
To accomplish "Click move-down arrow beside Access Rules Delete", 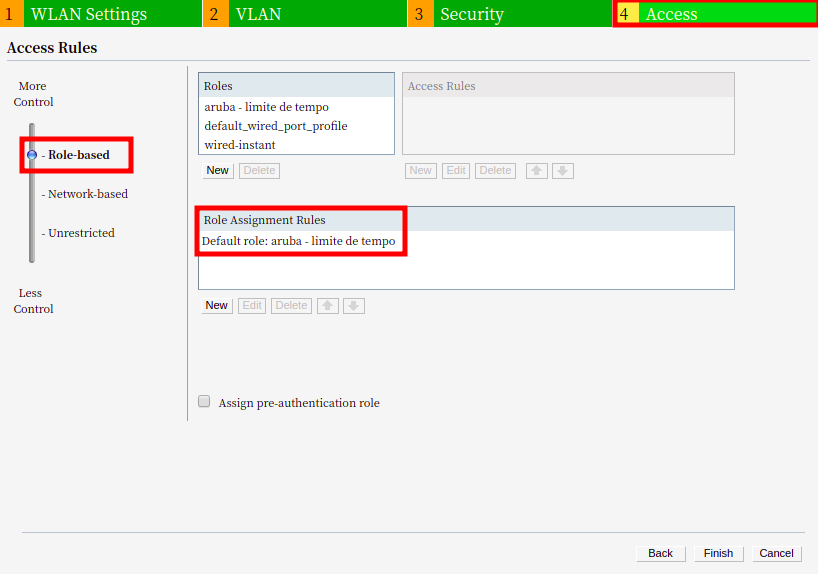I will tap(563, 171).
